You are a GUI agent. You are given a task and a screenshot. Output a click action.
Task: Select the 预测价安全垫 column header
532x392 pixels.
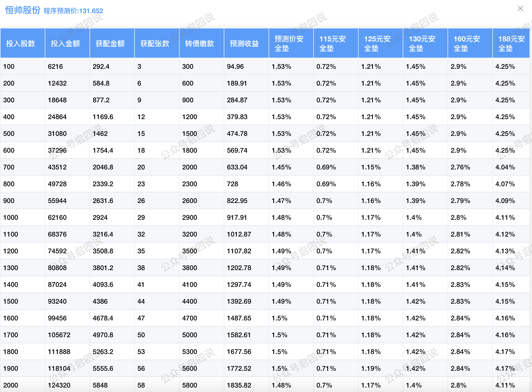pos(289,43)
